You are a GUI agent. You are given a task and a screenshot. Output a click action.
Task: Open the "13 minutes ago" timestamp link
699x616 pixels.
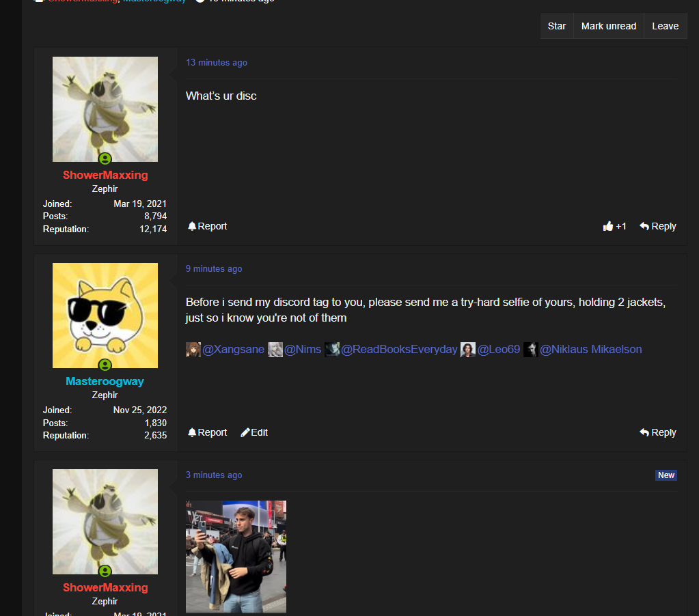click(216, 62)
